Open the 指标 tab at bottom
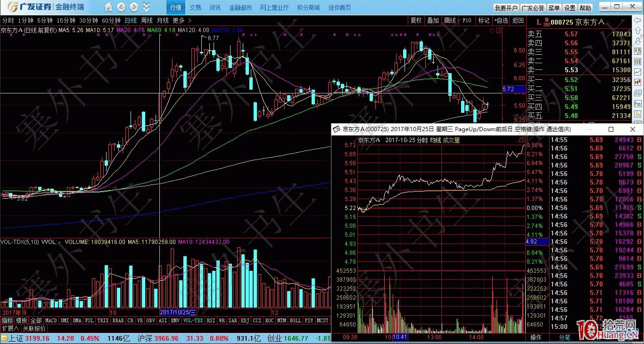Viewport: 644px width, 344px height. (x=7, y=320)
